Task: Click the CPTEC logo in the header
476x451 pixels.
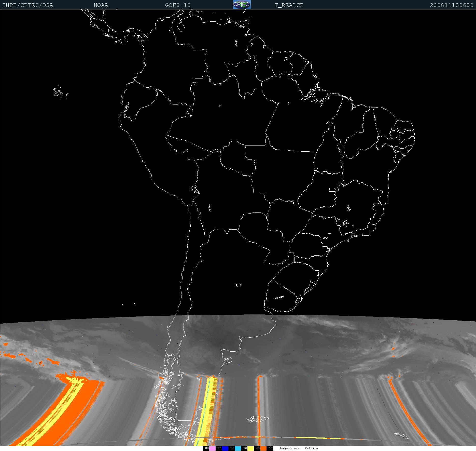Action: (242, 5)
